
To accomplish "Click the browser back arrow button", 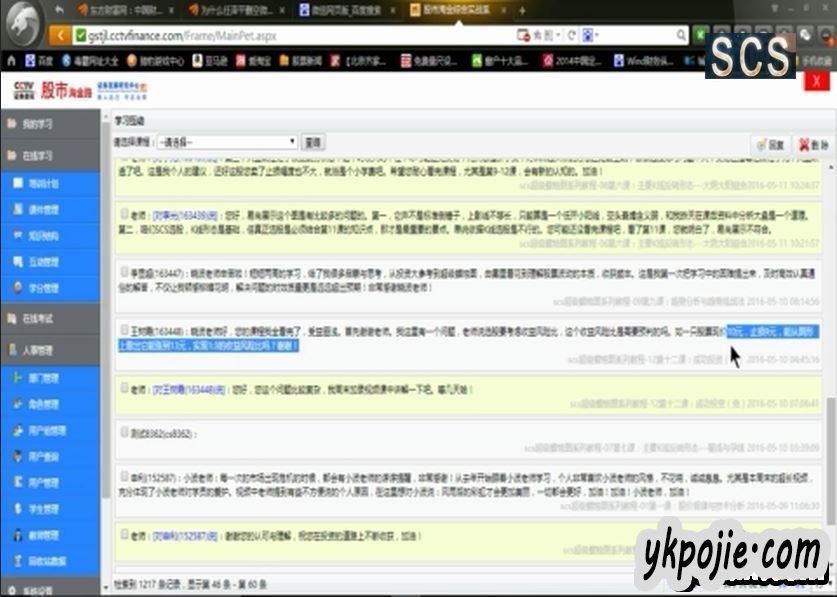I will pyautogui.click(x=60, y=35).
